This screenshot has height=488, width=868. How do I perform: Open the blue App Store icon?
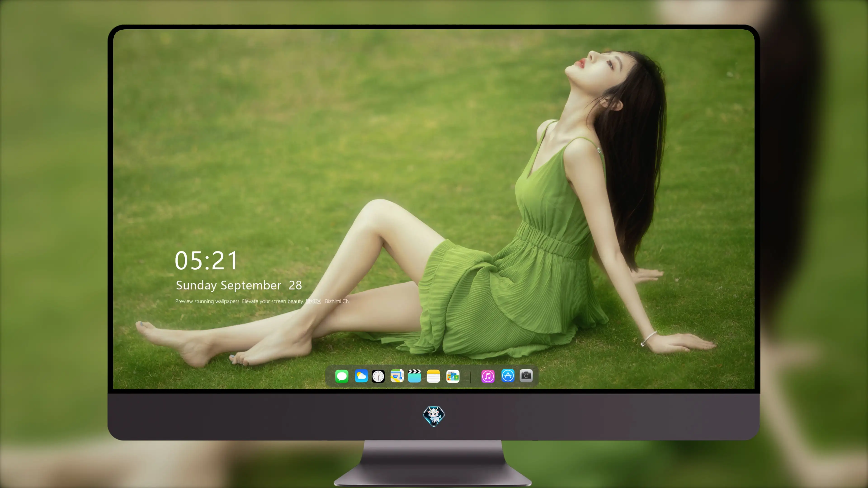coord(508,376)
